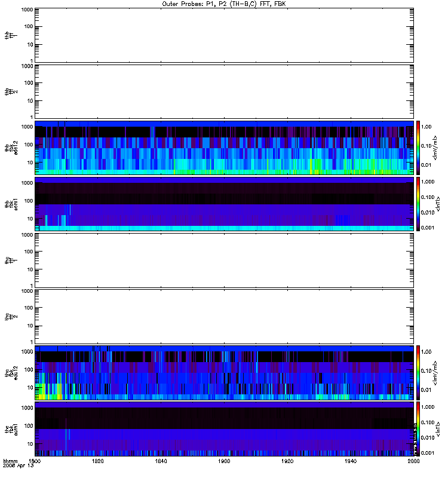
Task: Click the empty thc fff 1 plot panel
Action: point(224,261)
